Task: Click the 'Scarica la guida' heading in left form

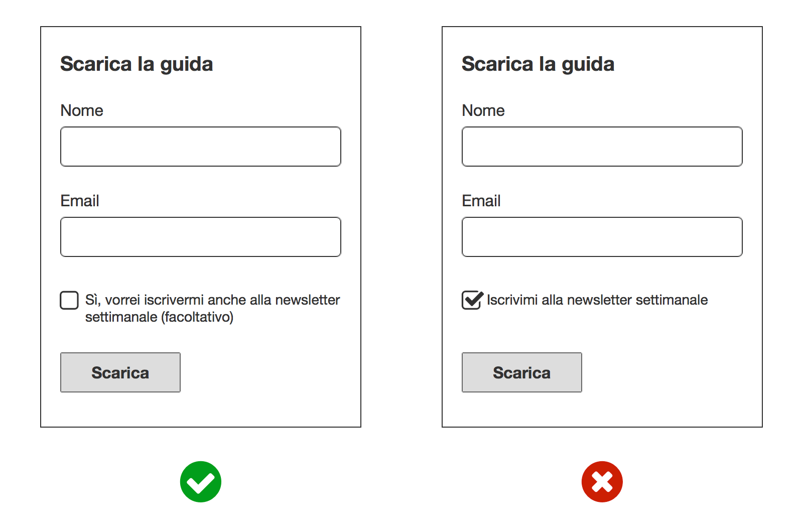Action: pos(137,64)
